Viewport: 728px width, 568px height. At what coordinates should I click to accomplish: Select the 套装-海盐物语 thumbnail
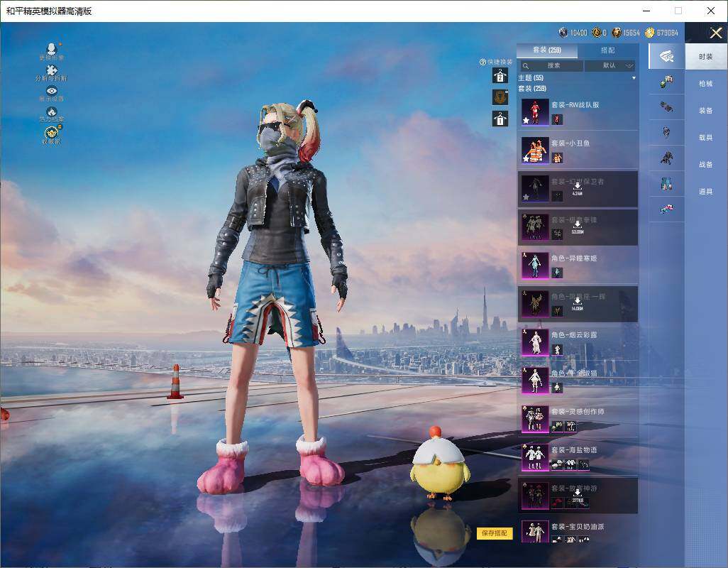pyautogui.click(x=535, y=457)
